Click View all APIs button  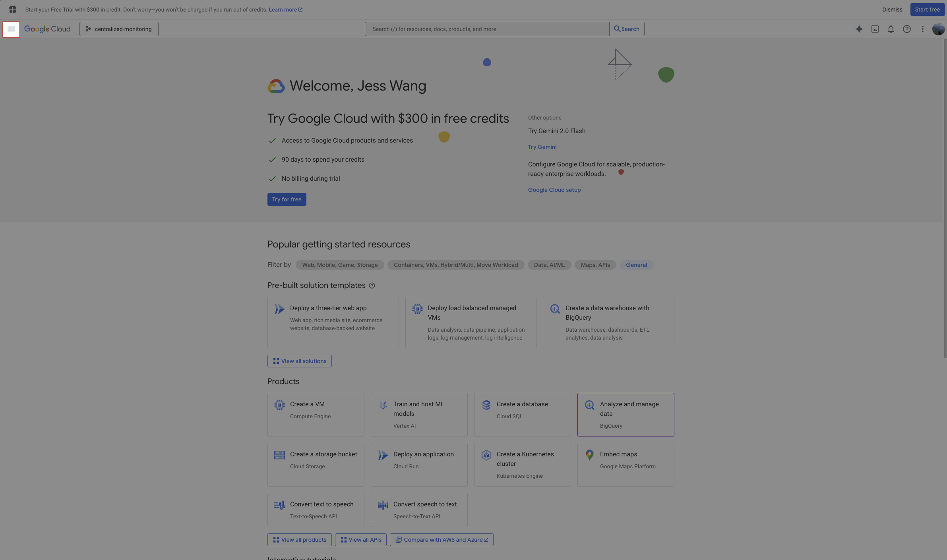pyautogui.click(x=361, y=540)
